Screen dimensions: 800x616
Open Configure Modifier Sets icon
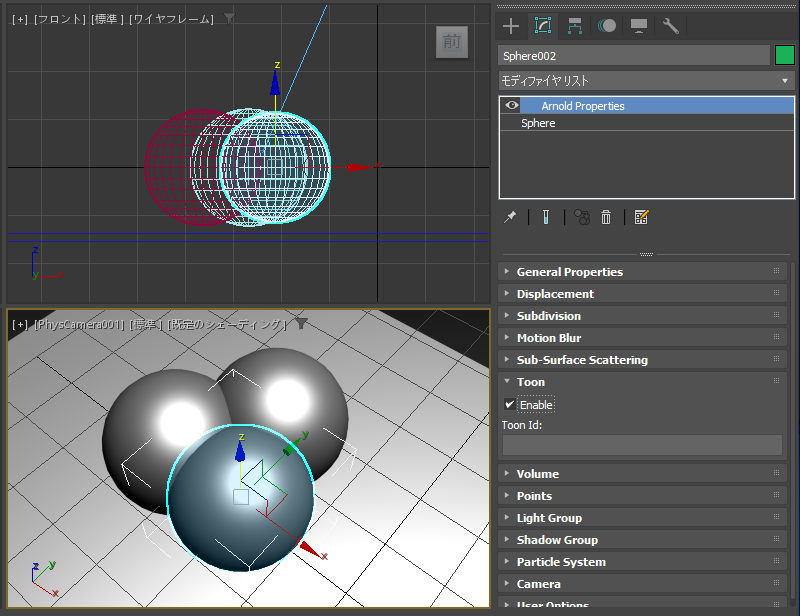(x=641, y=217)
